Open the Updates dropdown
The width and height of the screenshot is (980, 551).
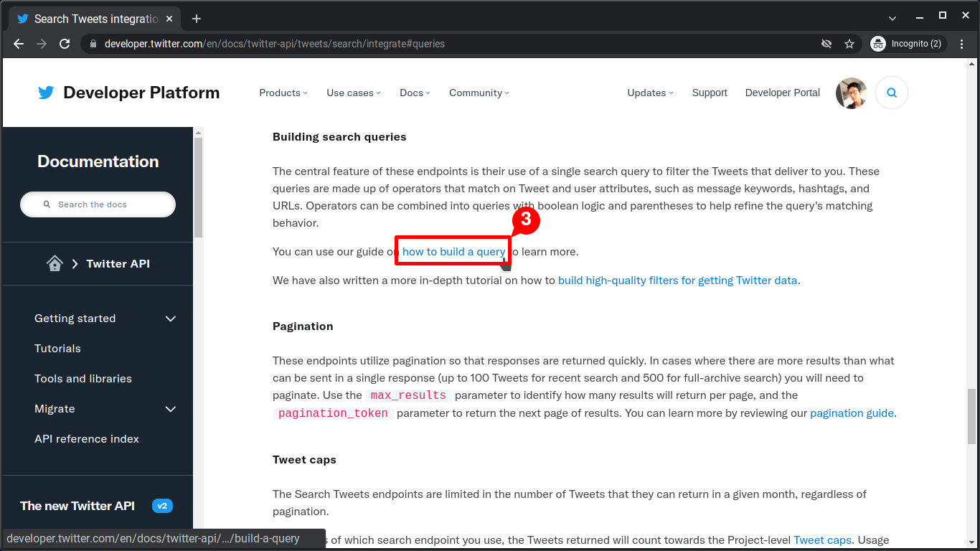pyautogui.click(x=649, y=93)
